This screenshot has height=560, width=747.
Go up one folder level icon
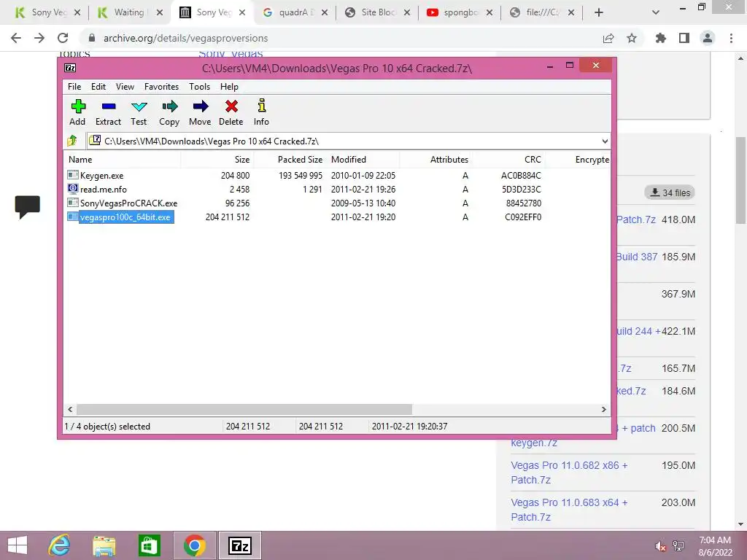72,141
